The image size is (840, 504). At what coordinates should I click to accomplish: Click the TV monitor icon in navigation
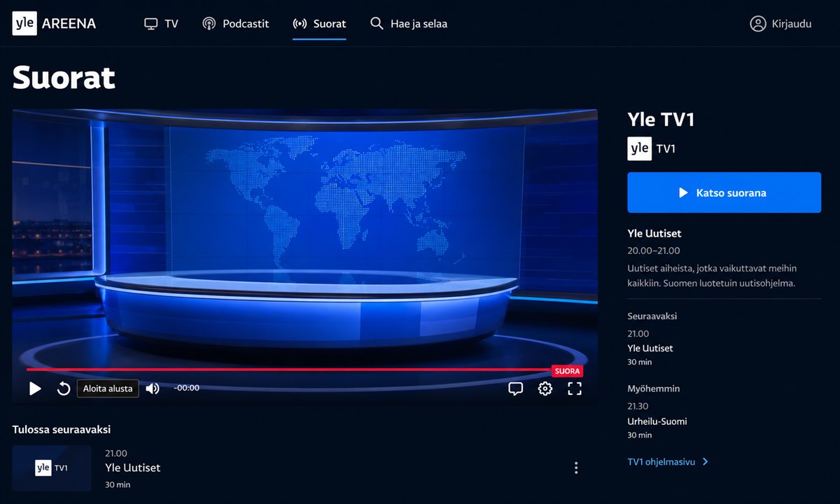pos(150,24)
